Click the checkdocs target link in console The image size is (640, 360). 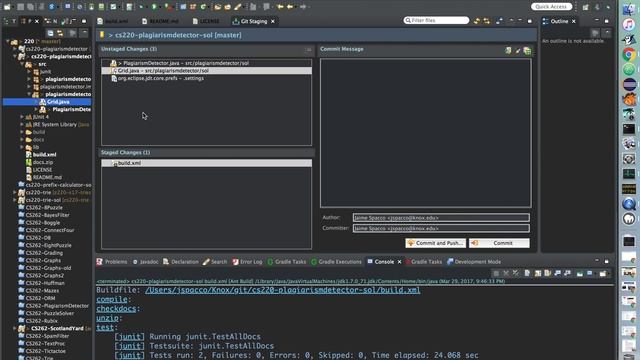tap(116, 309)
